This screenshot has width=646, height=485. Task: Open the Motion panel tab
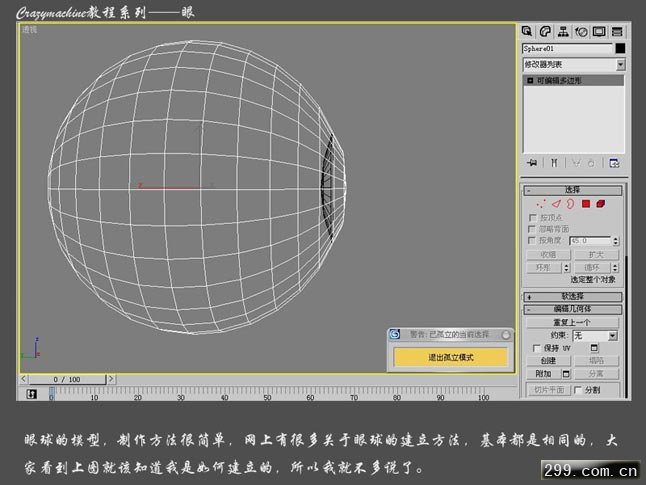point(581,31)
